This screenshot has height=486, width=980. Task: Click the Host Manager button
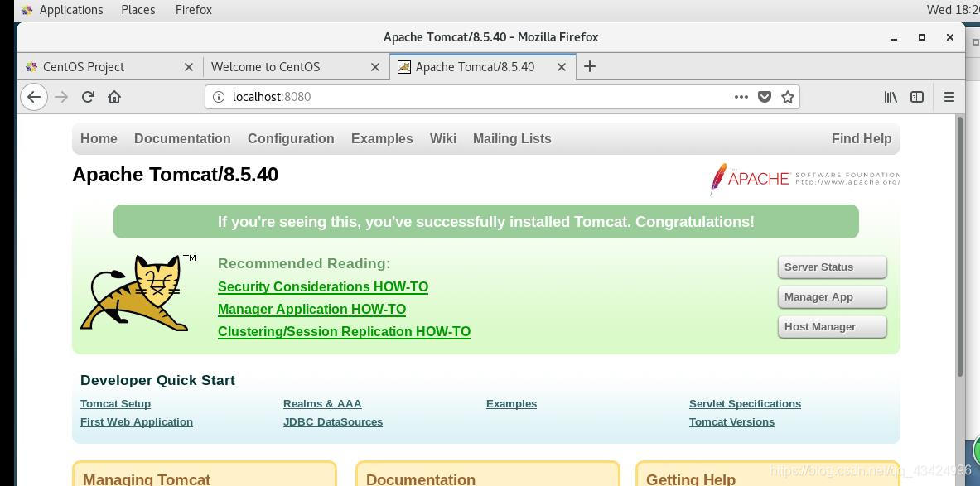pos(832,327)
